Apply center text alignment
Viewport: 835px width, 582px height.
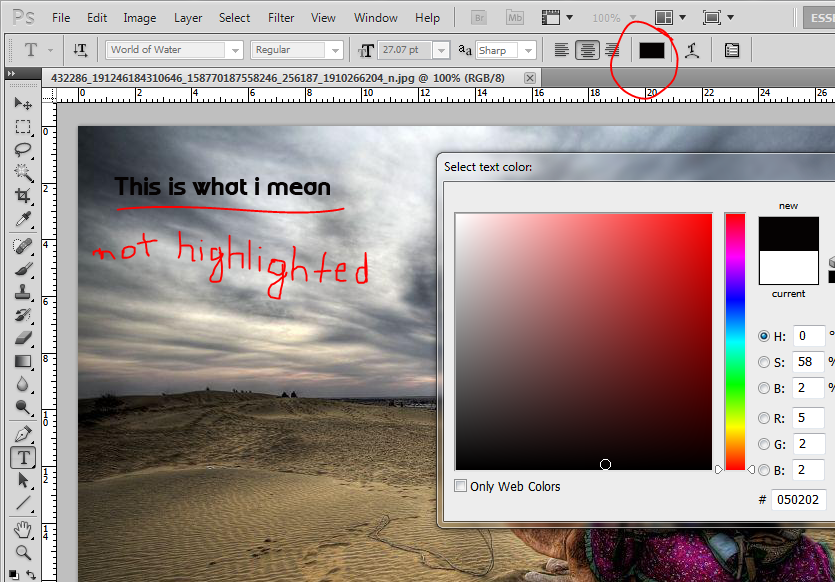(587, 50)
